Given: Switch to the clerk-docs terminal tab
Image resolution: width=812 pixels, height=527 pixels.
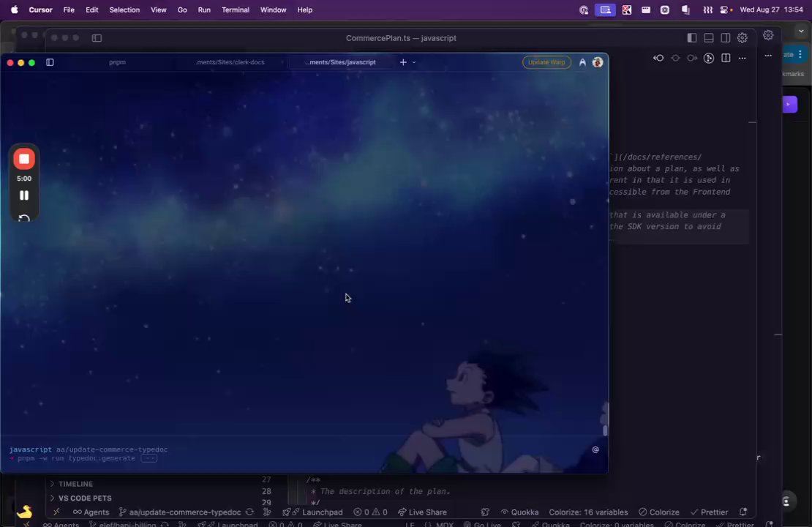Looking at the screenshot, I should 230,62.
